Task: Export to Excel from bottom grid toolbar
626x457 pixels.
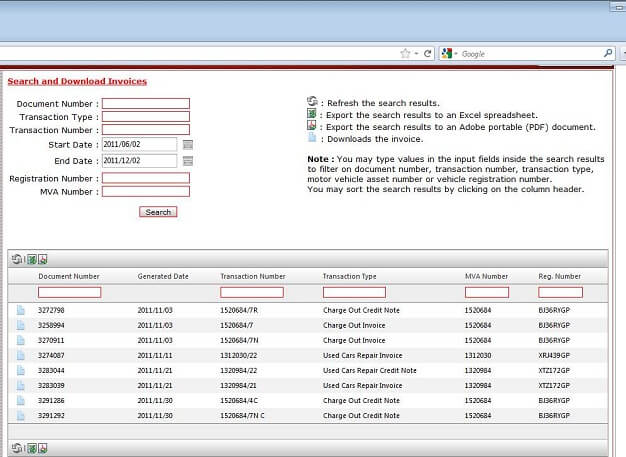Action: 32,448
